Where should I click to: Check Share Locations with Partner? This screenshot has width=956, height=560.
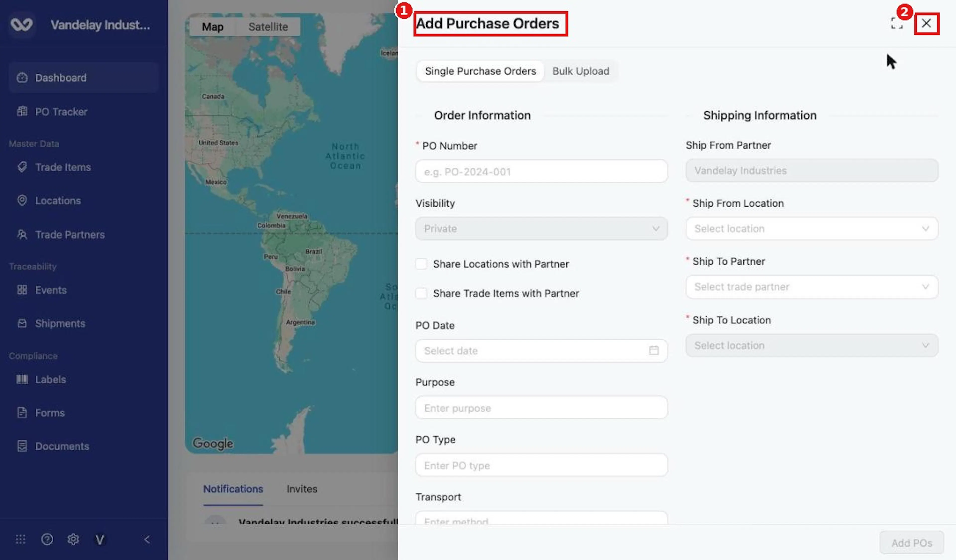[x=421, y=264]
